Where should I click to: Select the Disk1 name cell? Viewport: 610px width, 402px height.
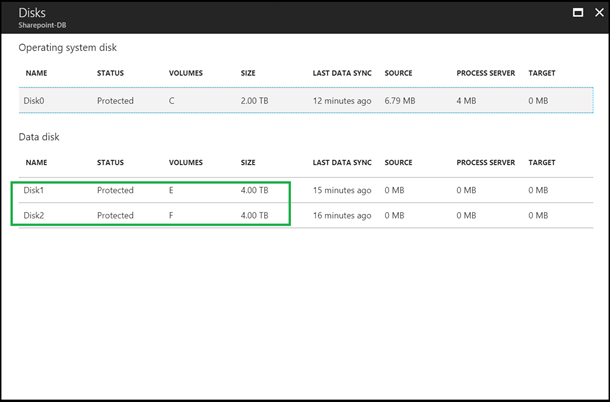pyautogui.click(x=33, y=190)
